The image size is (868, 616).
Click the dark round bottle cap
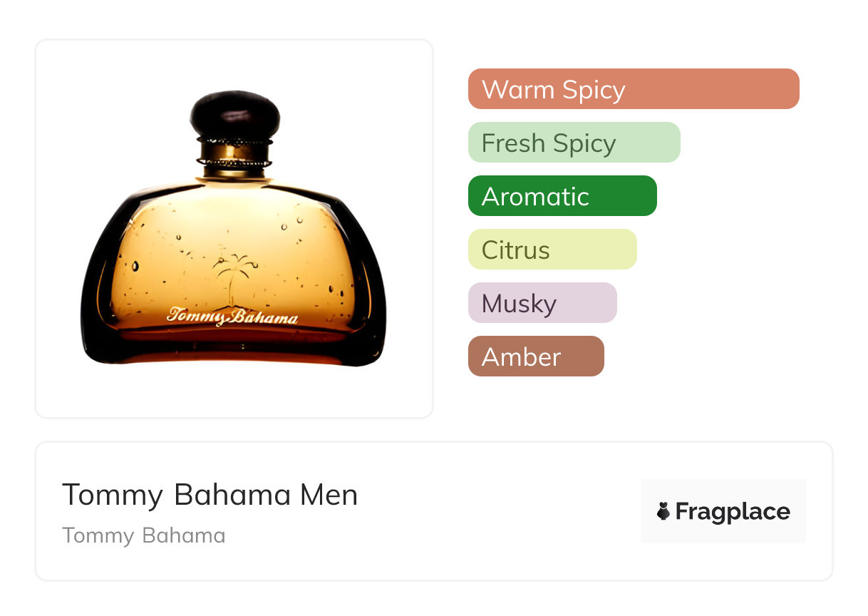[x=234, y=114]
